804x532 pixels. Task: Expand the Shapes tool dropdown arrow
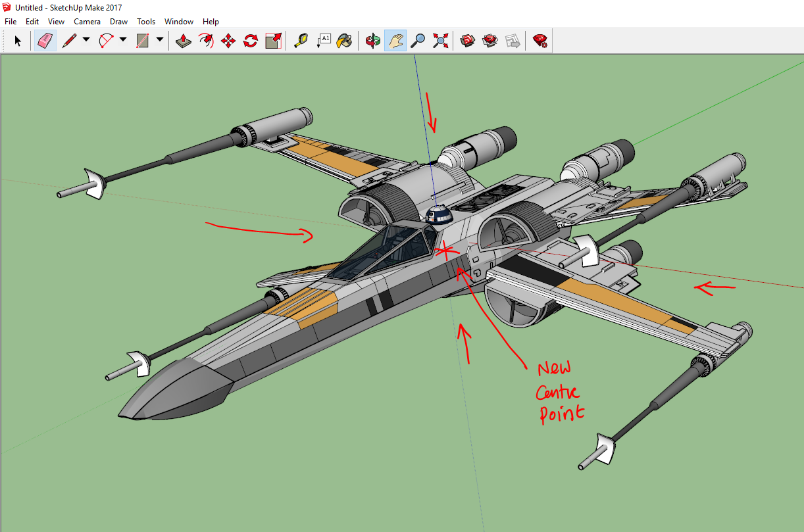click(x=160, y=40)
